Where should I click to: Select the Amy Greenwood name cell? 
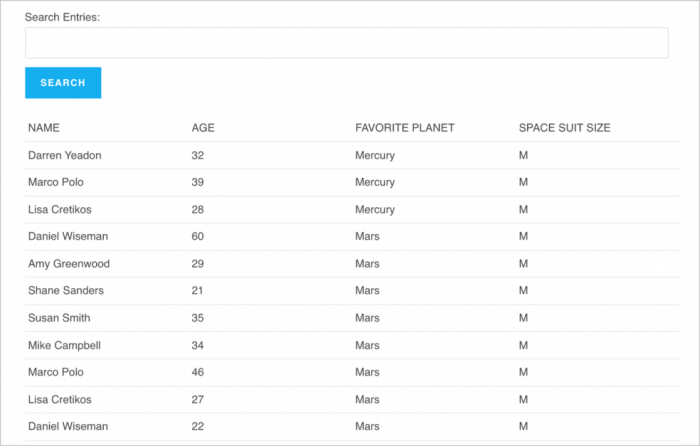[x=69, y=264]
